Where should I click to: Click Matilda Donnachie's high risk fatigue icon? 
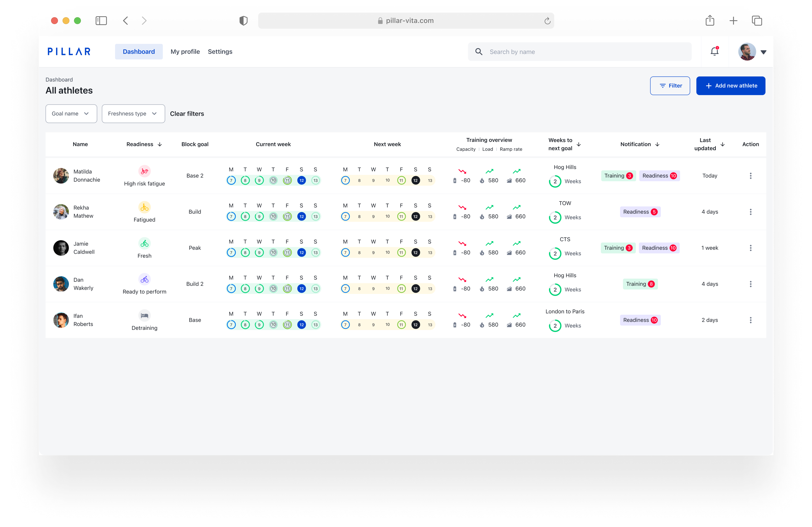click(x=144, y=171)
